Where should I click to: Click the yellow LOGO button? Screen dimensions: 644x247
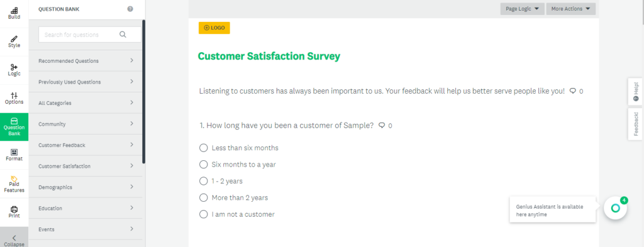(214, 28)
